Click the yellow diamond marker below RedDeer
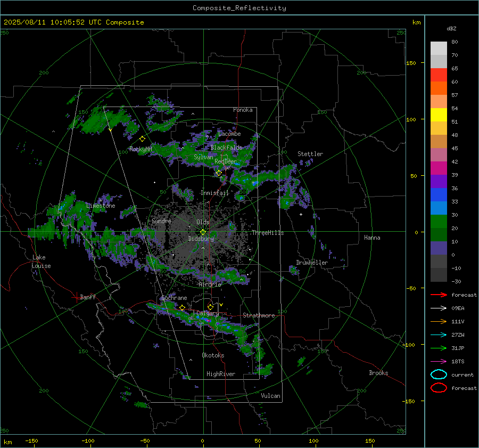 [219, 173]
